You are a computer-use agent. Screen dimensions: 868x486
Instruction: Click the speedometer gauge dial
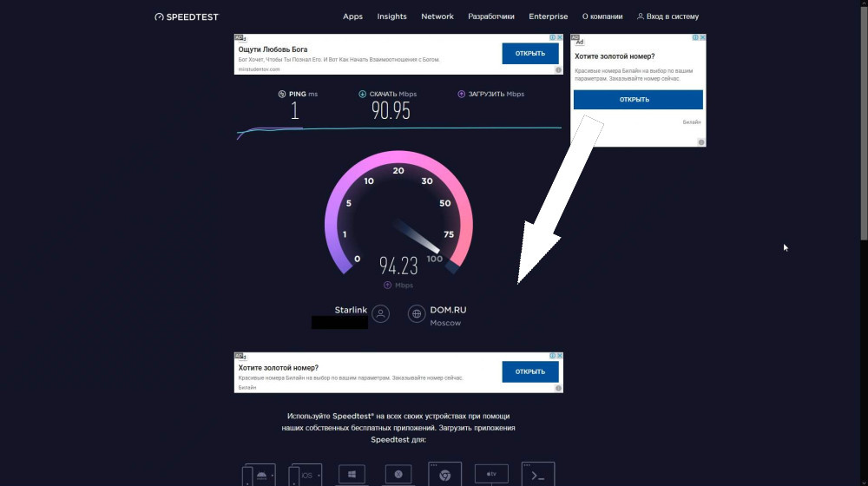[398, 213]
